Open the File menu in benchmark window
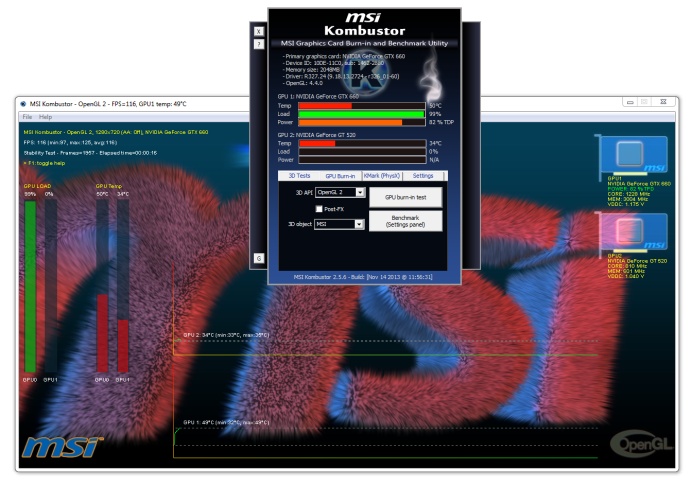700x487 pixels. 27,117
